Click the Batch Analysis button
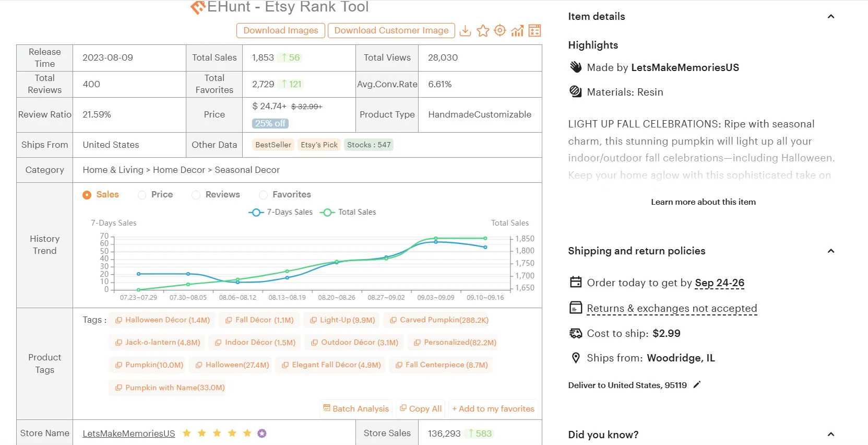Viewport: 868px width, 445px height. pyautogui.click(x=356, y=408)
